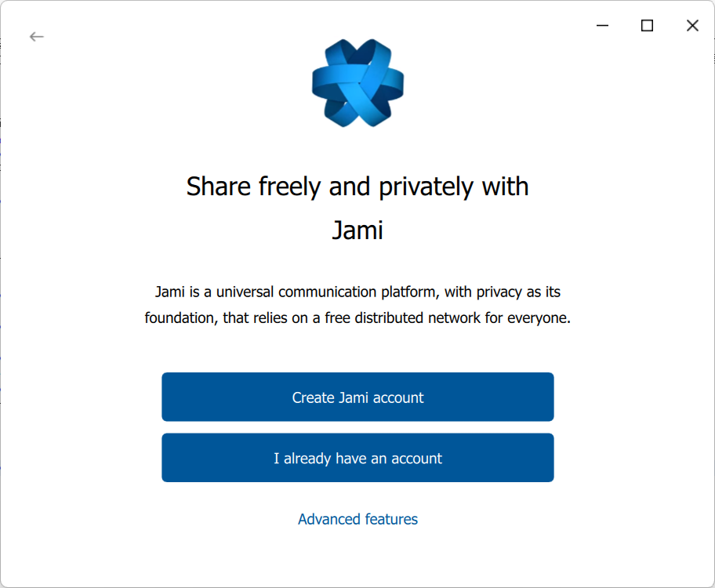Click "Jami" at the description's start
Screen dimensions: 715x588
coord(169,292)
